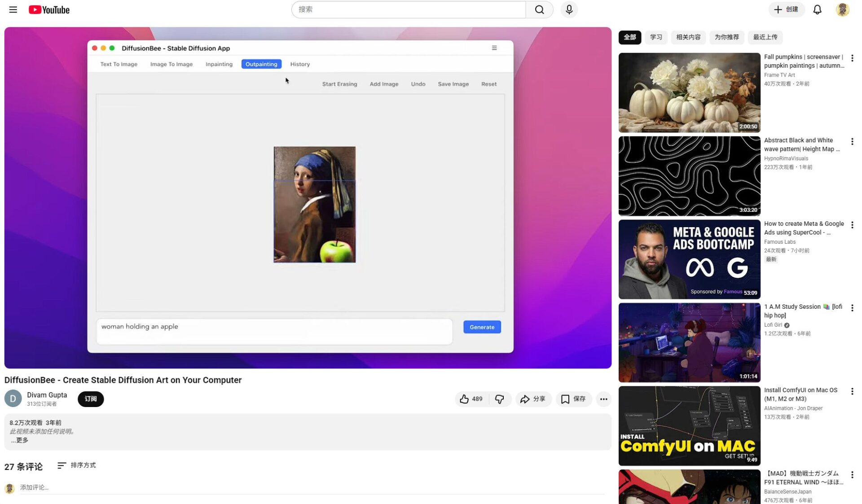Select the 学习 filter chip
The width and height of the screenshot is (862, 504).
(x=656, y=37)
